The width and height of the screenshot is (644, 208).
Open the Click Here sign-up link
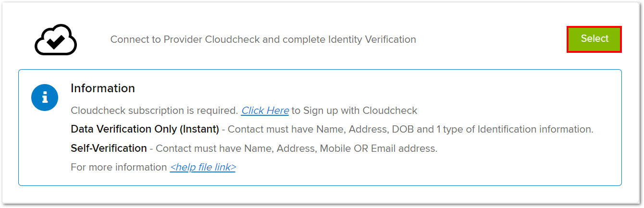click(265, 110)
